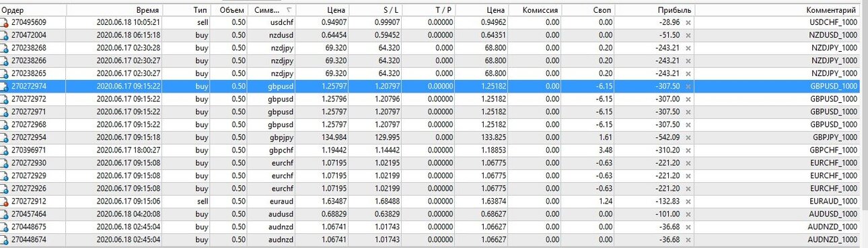
Task: Close order 270448675 using its × icon
Action: (x=688, y=226)
